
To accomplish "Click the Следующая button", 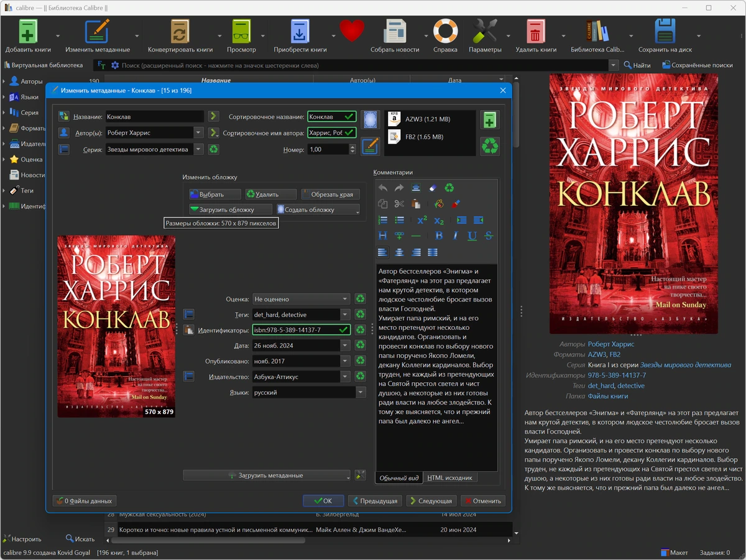I will coord(431,501).
